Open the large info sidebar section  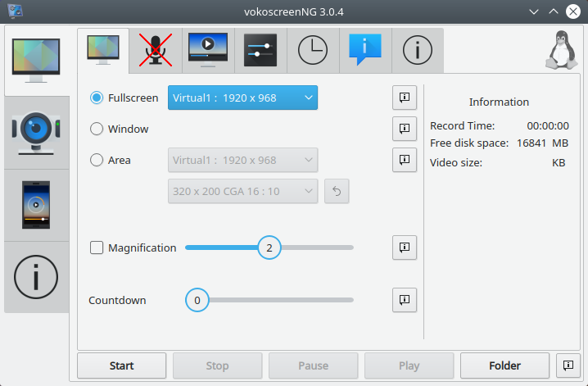point(36,277)
